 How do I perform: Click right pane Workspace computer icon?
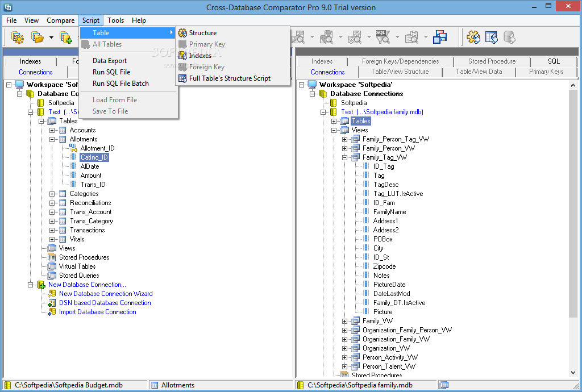pyautogui.click(x=312, y=85)
